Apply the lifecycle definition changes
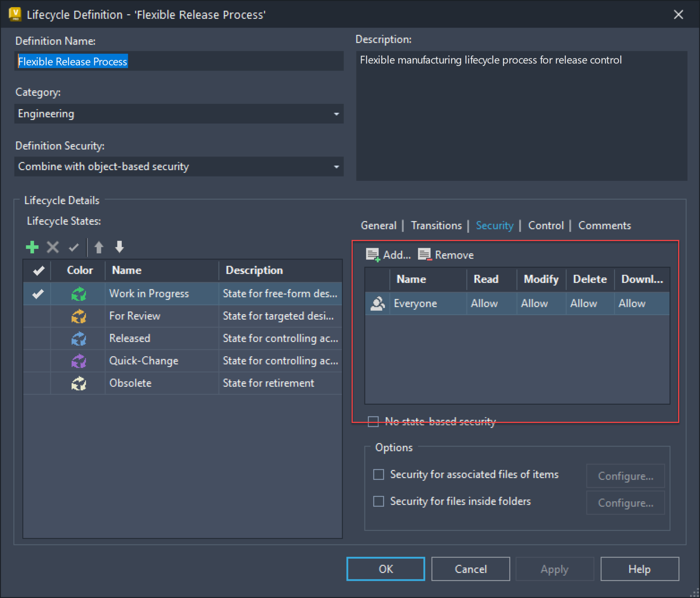 point(554,569)
